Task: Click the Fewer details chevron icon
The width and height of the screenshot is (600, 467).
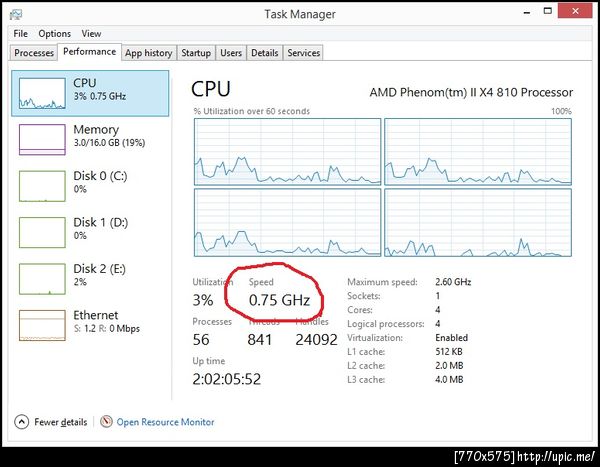Action: [x=22, y=422]
